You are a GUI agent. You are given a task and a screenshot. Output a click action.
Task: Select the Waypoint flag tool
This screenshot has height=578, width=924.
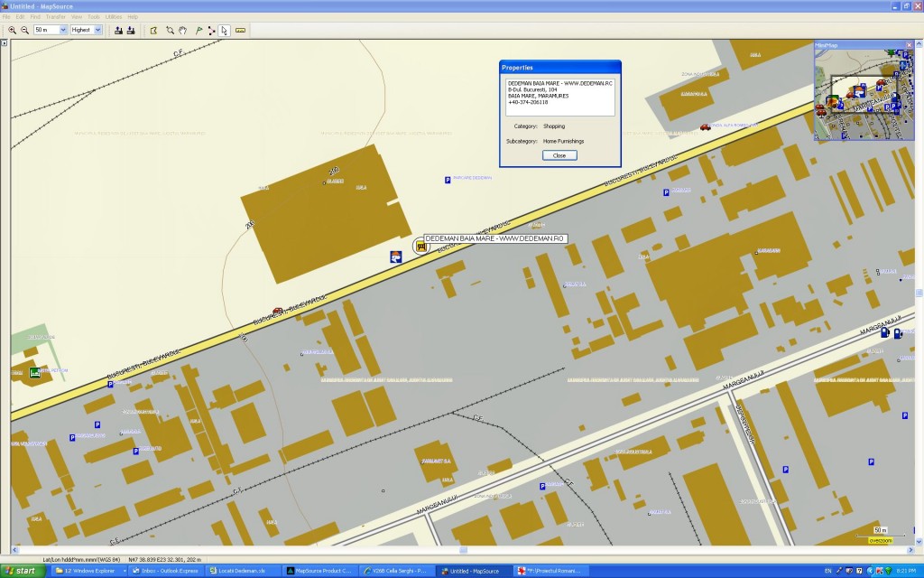[x=198, y=30]
